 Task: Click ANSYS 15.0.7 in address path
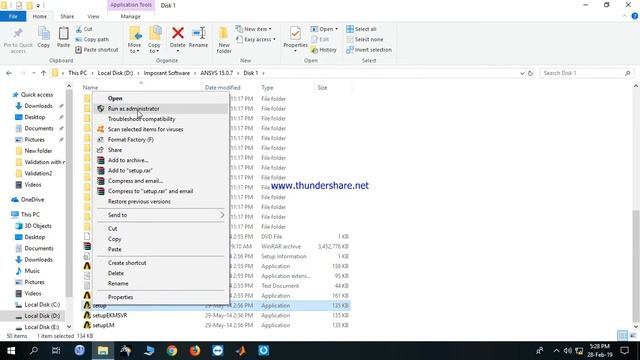(216, 73)
